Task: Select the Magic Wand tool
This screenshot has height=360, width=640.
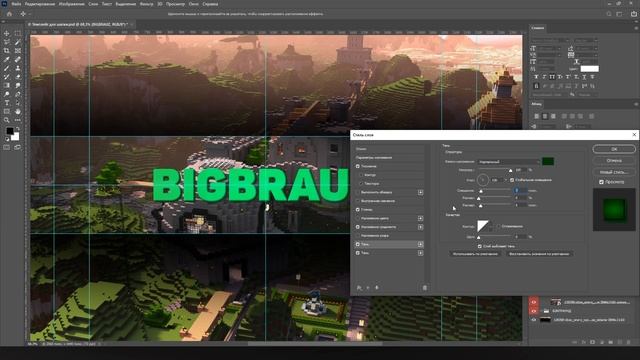Action: 18,42
